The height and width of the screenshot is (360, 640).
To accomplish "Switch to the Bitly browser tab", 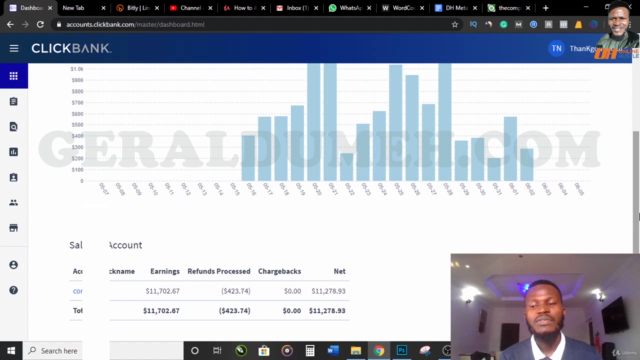I will 138,8.
